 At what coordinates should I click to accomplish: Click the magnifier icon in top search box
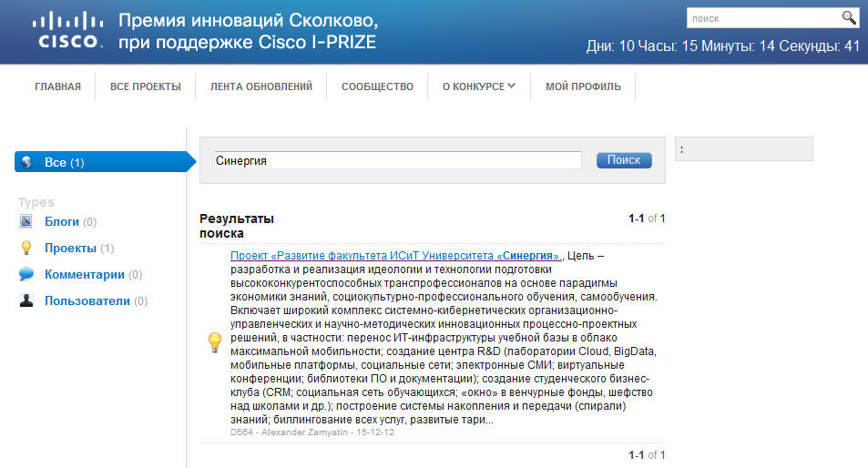click(x=849, y=17)
